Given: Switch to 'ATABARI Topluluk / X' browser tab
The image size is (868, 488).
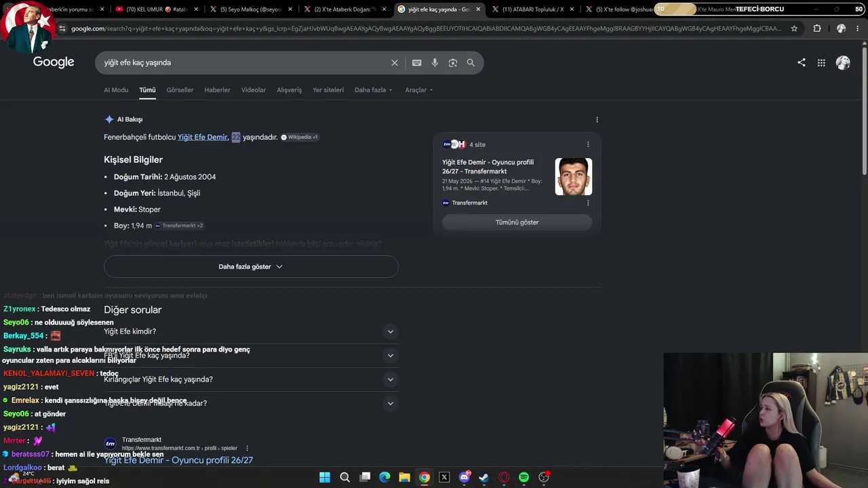Looking at the screenshot, I should [x=532, y=9].
